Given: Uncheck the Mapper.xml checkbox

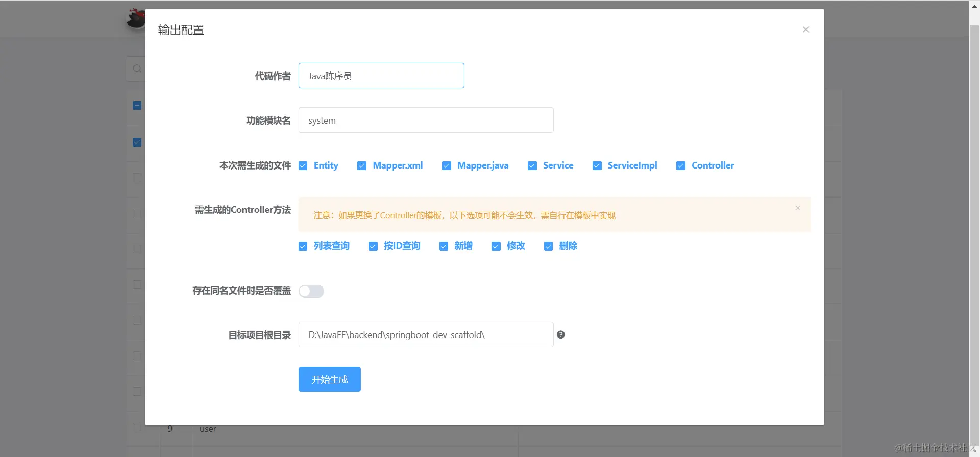Looking at the screenshot, I should tap(362, 166).
